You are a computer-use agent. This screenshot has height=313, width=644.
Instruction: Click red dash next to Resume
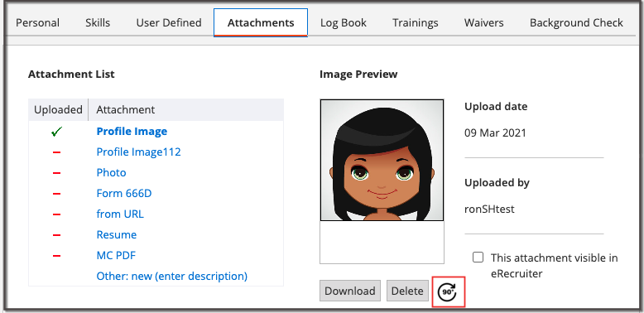pyautogui.click(x=56, y=235)
